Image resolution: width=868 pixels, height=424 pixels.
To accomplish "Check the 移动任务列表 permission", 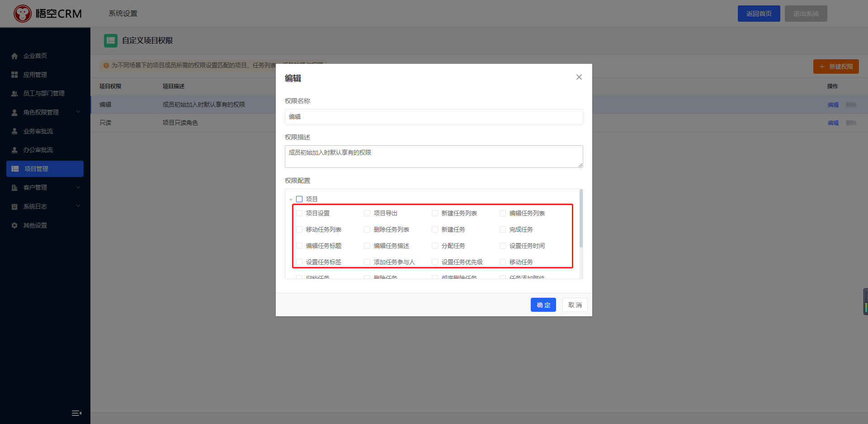I will point(299,229).
